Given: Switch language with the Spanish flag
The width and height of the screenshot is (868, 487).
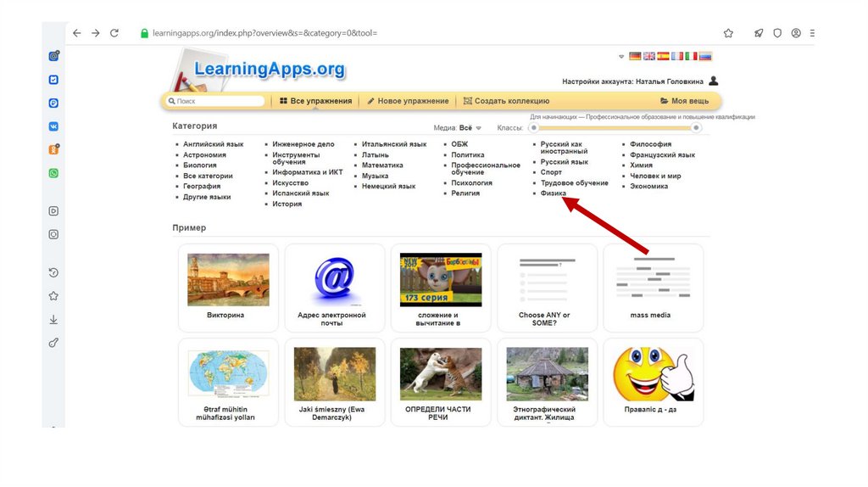Looking at the screenshot, I should click(x=663, y=56).
